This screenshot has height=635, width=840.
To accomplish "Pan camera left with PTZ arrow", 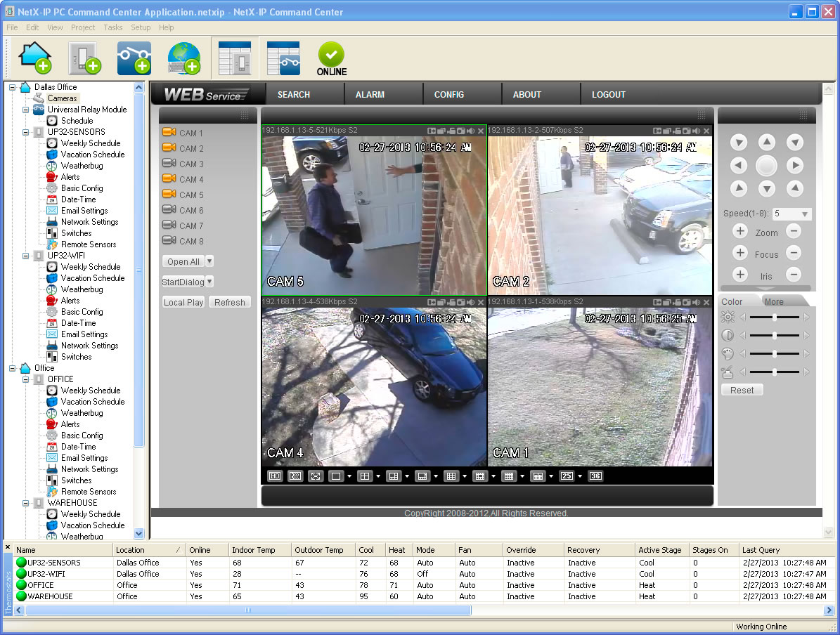I will click(739, 166).
